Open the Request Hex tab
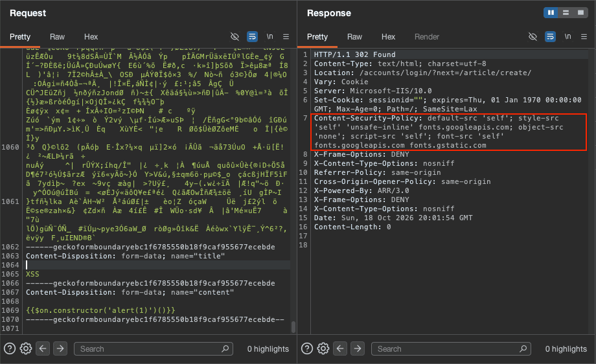Image resolution: width=596 pixels, height=364 pixels. point(91,37)
